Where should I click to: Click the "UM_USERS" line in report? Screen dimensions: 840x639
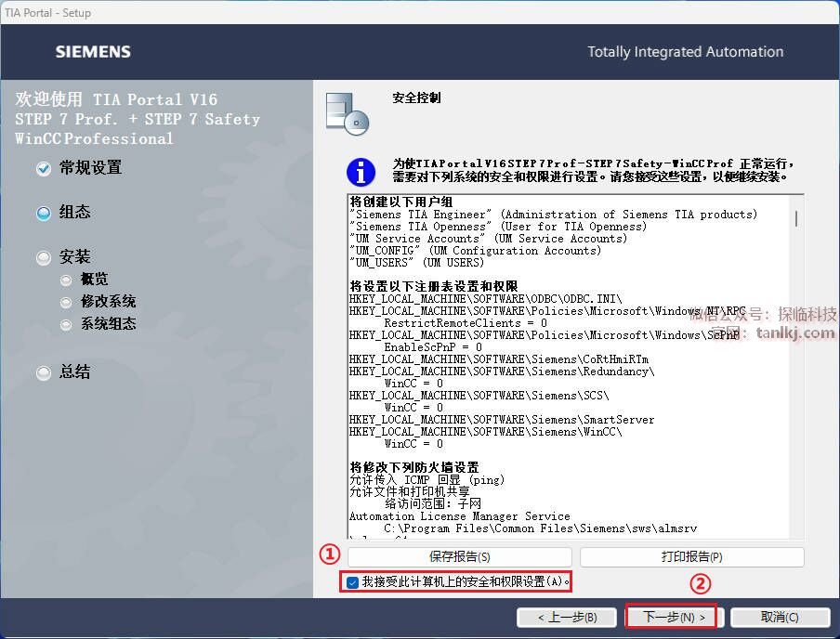pyautogui.click(x=417, y=263)
